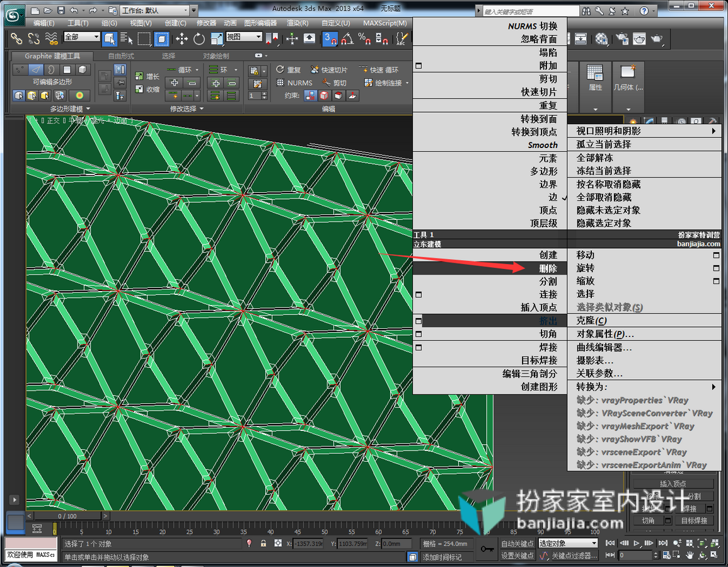Switch to the 对象绘制 ribbon tab
The height and width of the screenshot is (567, 728).
click(x=216, y=55)
